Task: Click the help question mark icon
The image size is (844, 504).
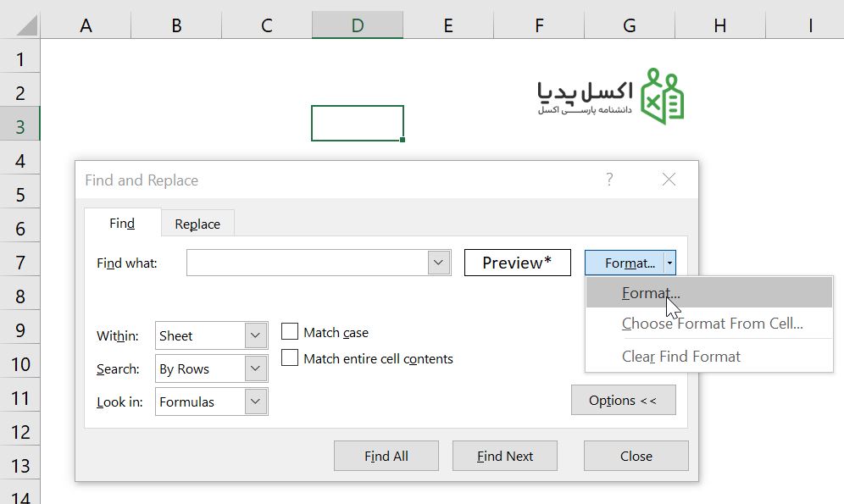Action: coord(609,179)
